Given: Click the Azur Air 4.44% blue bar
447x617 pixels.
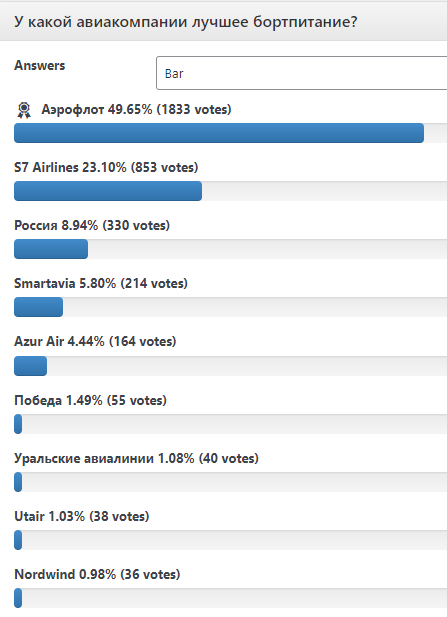Looking at the screenshot, I should (30, 366).
